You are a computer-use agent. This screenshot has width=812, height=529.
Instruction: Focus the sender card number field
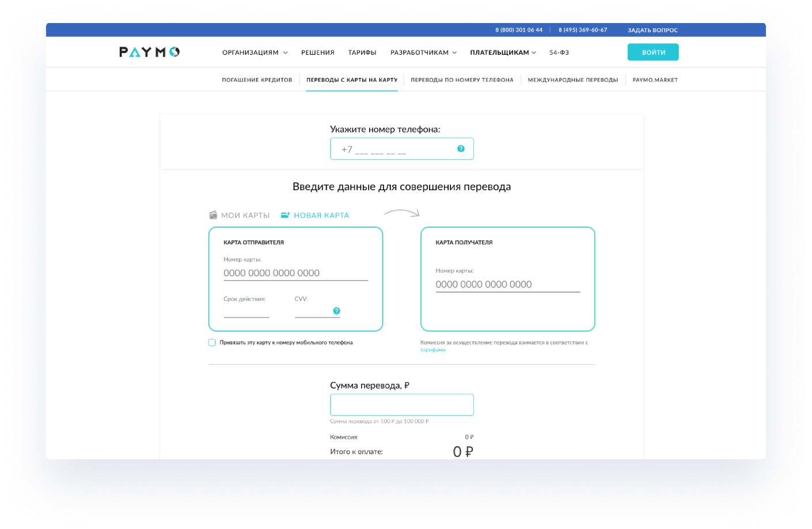tap(295, 273)
